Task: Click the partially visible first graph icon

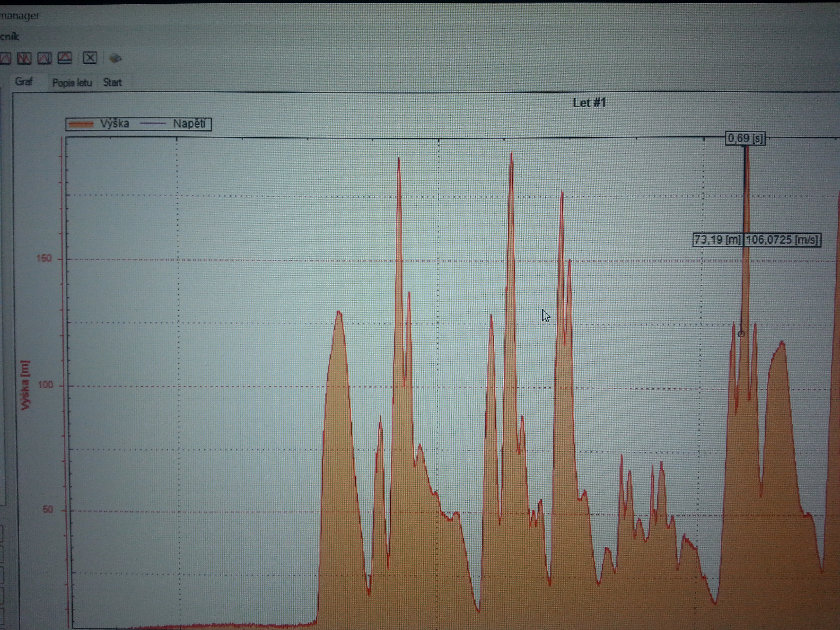Action: (x=5, y=58)
